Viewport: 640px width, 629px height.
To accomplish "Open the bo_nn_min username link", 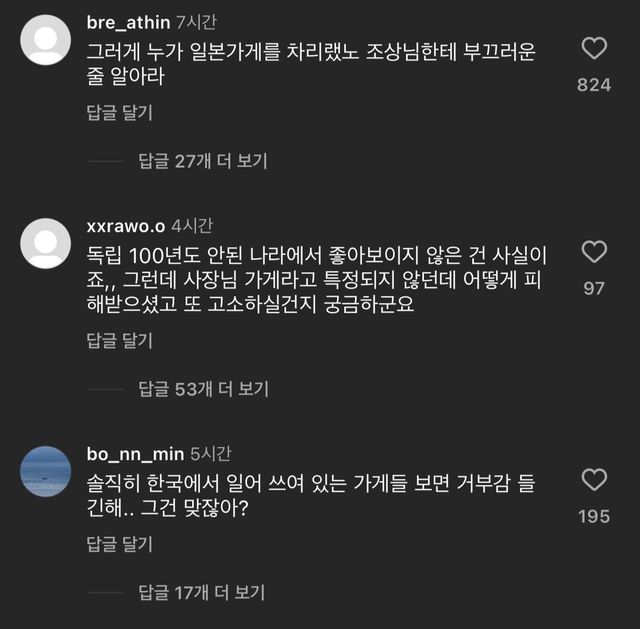I will pyautogui.click(x=129, y=454).
